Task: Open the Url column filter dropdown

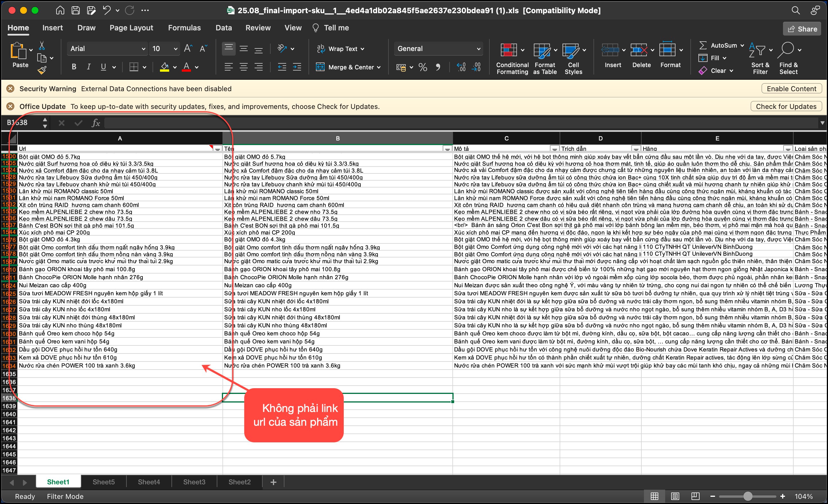Action: coord(218,149)
